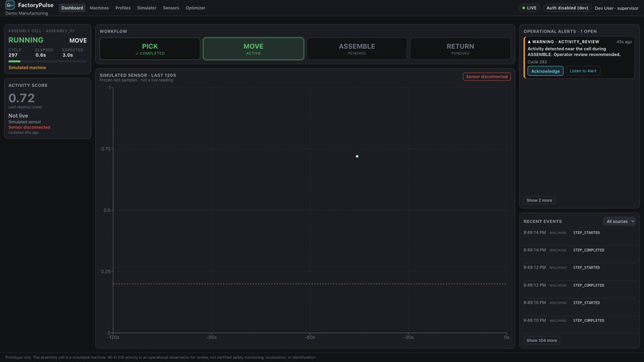The height and width of the screenshot is (362, 644).
Task: Show 104 more recent events
Action: tap(541, 340)
